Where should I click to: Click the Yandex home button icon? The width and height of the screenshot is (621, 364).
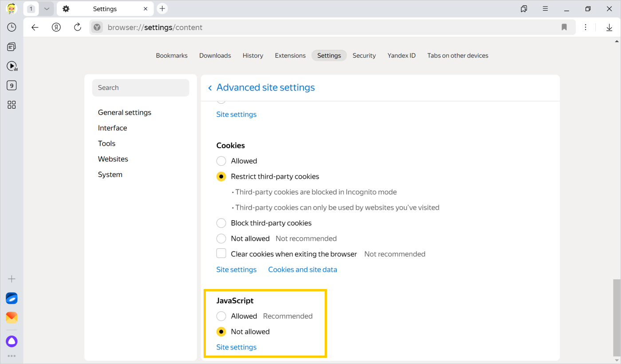click(x=56, y=27)
